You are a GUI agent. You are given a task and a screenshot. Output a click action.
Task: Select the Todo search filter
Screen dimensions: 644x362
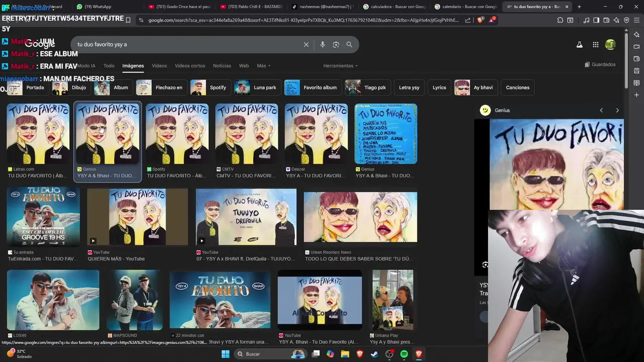tap(109, 66)
